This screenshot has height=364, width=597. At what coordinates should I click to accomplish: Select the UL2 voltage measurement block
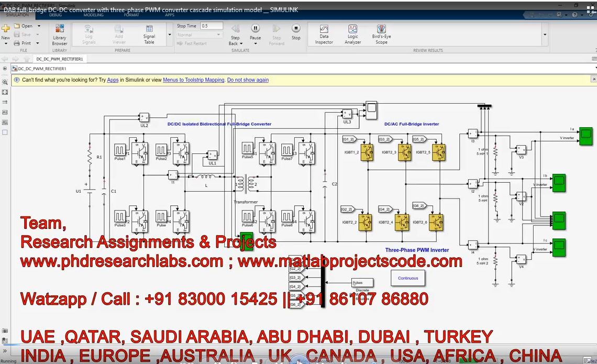coord(144,117)
